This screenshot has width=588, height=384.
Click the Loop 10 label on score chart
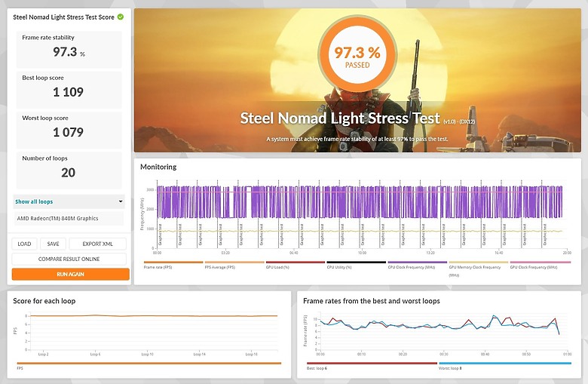[147, 355]
